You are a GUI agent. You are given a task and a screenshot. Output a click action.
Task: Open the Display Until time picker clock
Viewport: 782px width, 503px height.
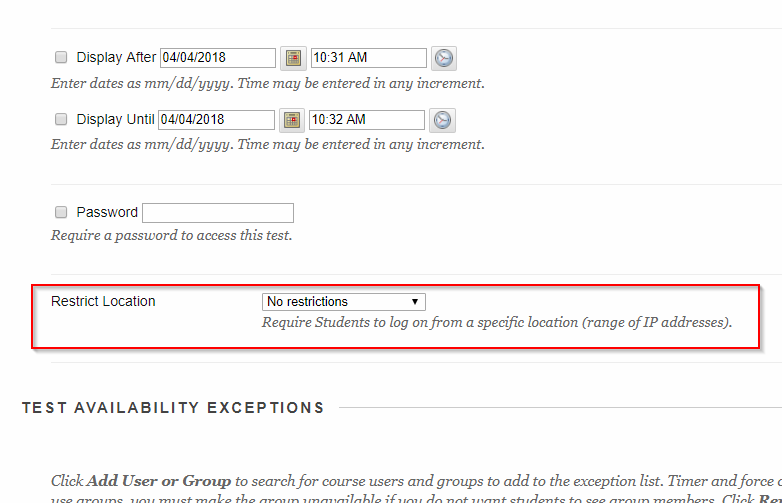pyautogui.click(x=442, y=120)
